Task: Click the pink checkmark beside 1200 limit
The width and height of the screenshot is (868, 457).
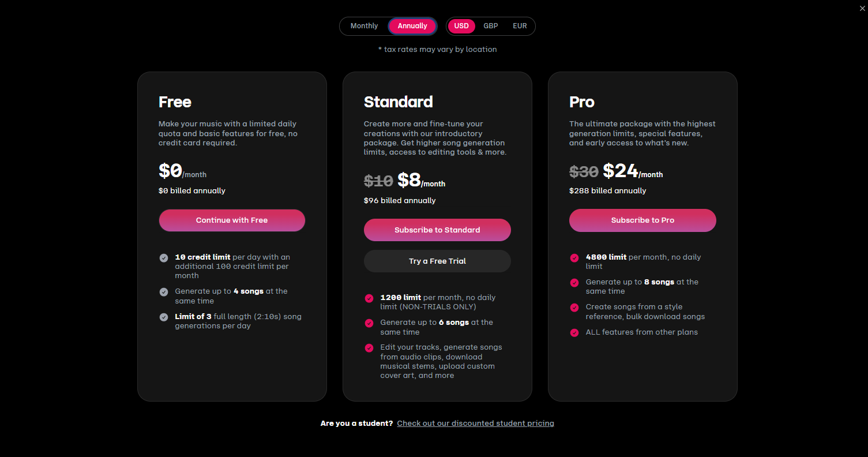Action: [369, 298]
